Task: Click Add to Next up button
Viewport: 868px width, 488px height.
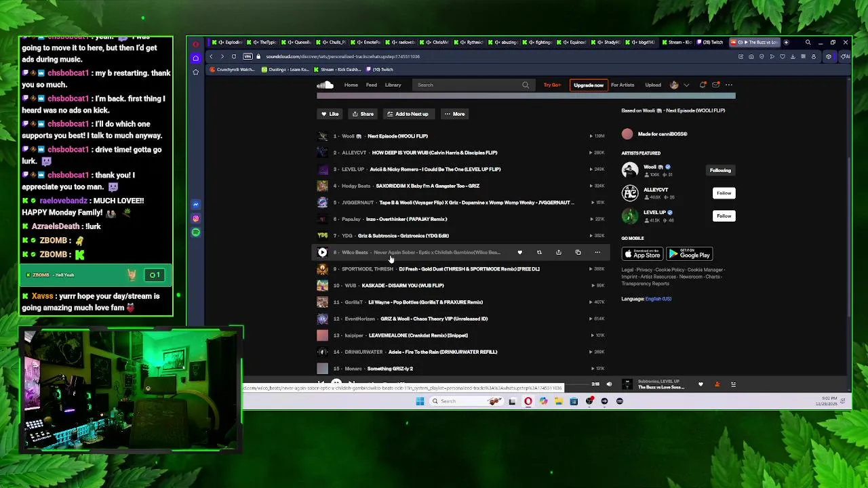Action: [x=408, y=114]
